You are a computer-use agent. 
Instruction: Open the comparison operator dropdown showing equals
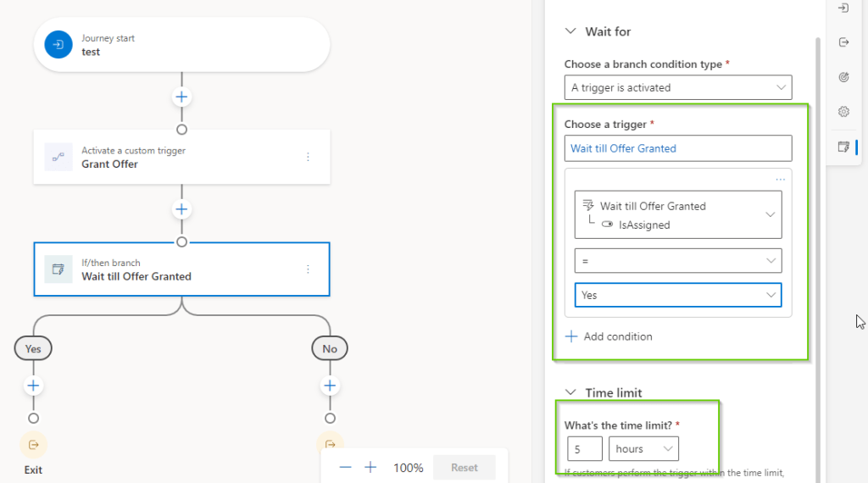[x=678, y=261]
